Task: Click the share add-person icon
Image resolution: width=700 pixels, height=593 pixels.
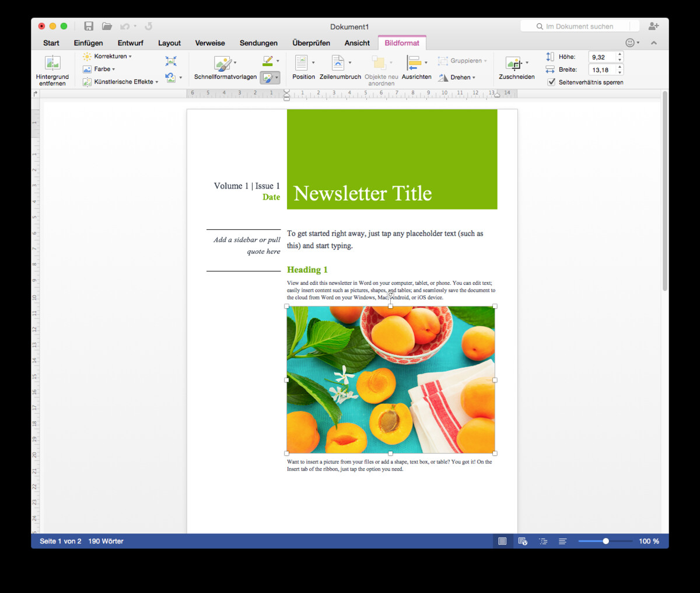Action: 653,26
